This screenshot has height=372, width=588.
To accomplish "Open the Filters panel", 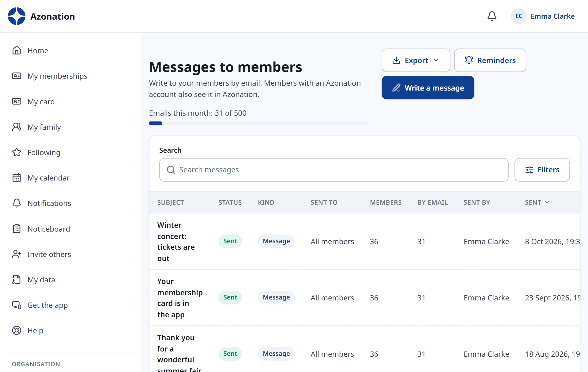I will [x=542, y=170].
